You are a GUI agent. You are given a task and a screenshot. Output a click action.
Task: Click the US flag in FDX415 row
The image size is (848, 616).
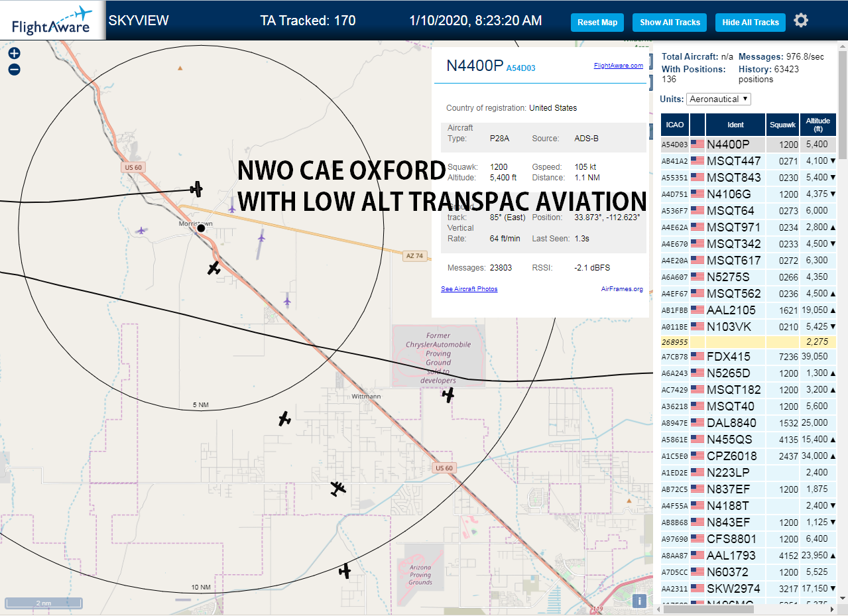pos(697,356)
